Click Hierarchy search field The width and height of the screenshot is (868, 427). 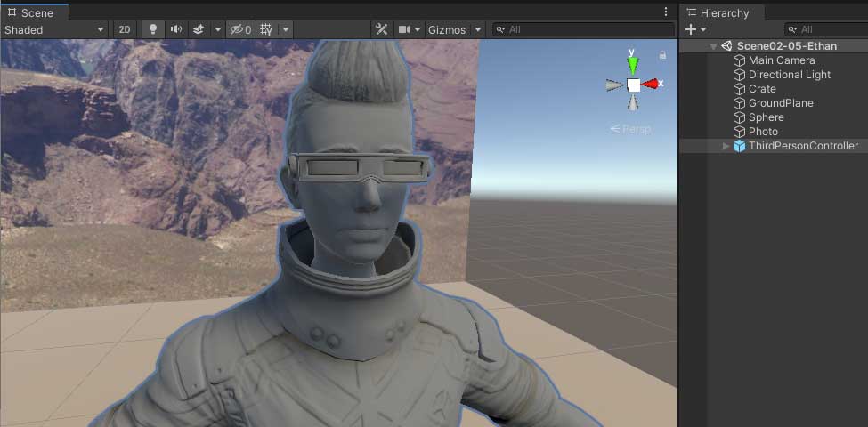point(826,29)
